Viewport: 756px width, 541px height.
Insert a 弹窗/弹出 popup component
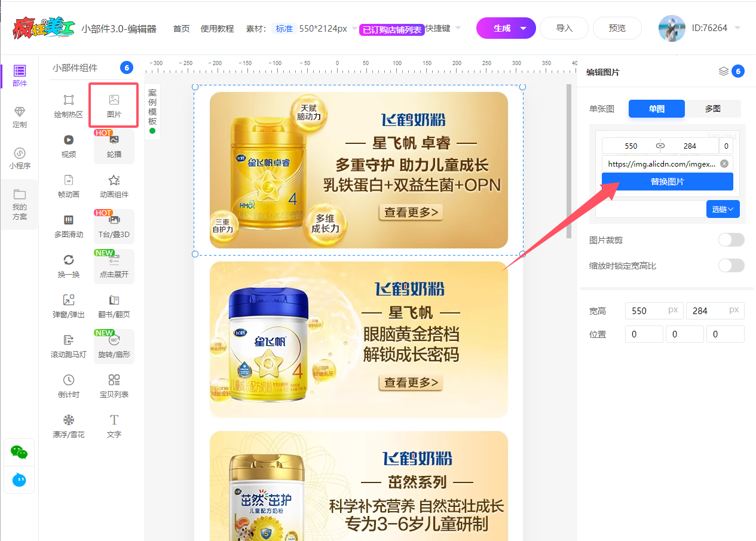(x=69, y=305)
